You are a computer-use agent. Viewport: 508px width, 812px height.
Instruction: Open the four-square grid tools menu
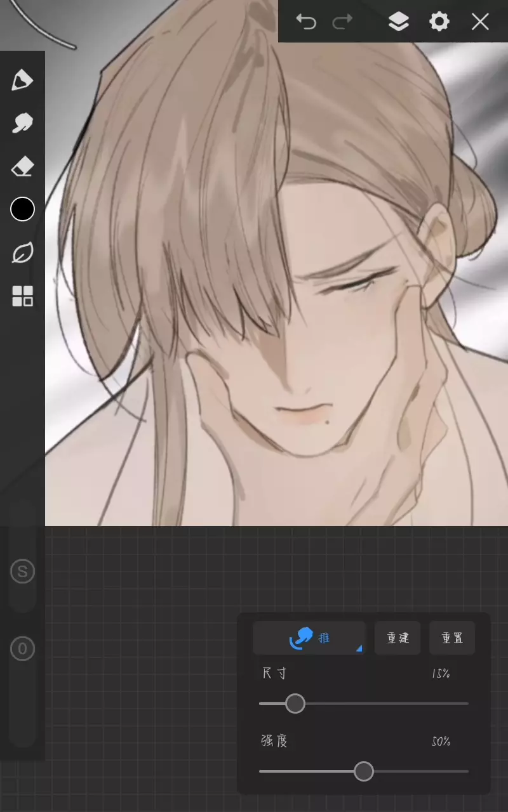22,296
